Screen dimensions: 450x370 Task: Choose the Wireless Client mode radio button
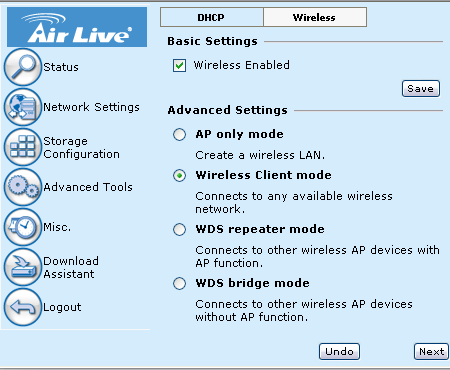[x=179, y=175]
